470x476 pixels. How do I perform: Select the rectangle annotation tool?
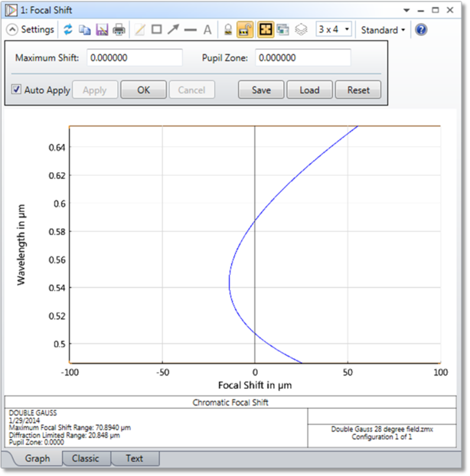[156, 30]
